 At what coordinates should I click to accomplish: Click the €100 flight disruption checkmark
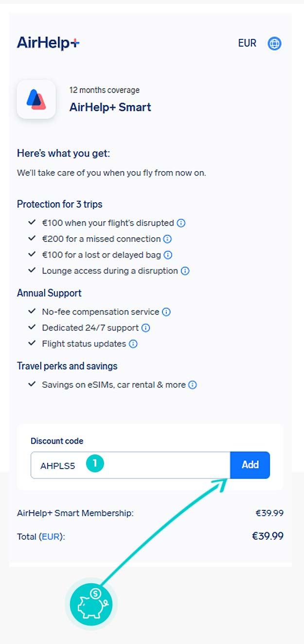click(x=32, y=223)
